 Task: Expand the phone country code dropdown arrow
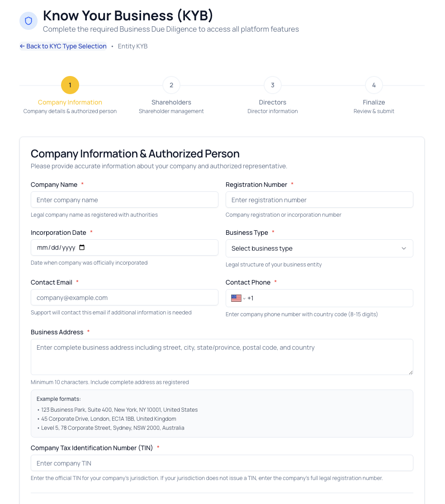245,298
